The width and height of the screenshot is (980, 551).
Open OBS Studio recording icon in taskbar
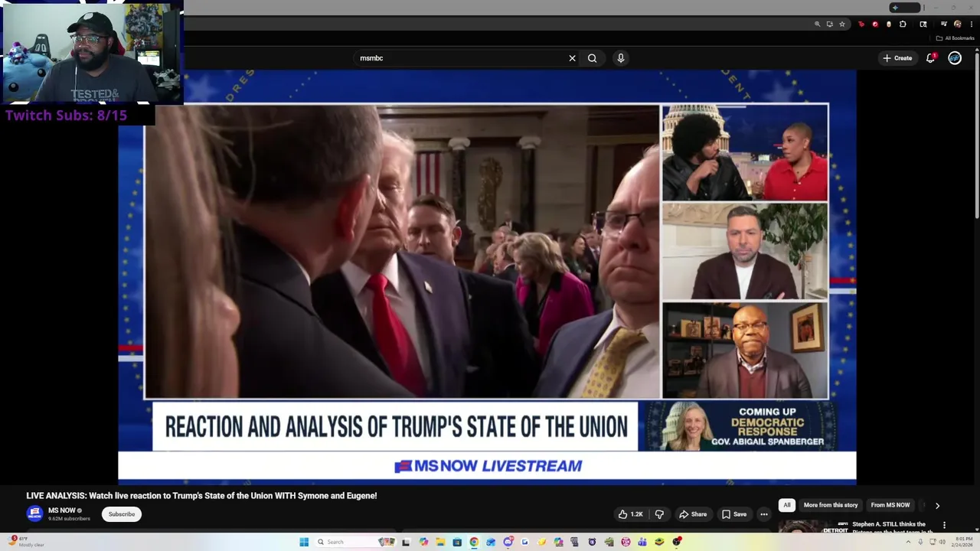pos(677,542)
